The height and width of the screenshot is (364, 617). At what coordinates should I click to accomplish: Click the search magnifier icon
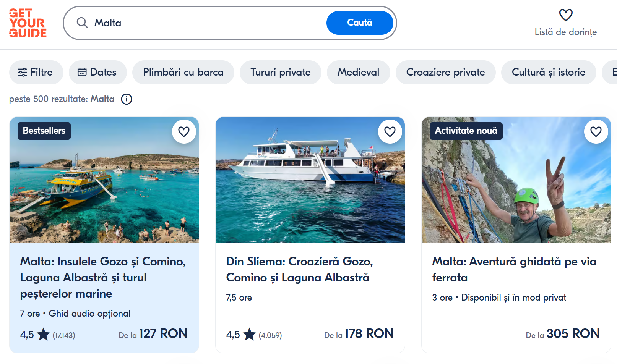pyautogui.click(x=82, y=23)
